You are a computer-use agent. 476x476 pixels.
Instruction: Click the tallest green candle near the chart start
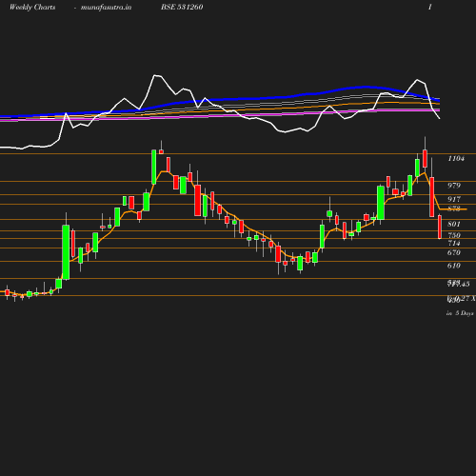click(66, 252)
